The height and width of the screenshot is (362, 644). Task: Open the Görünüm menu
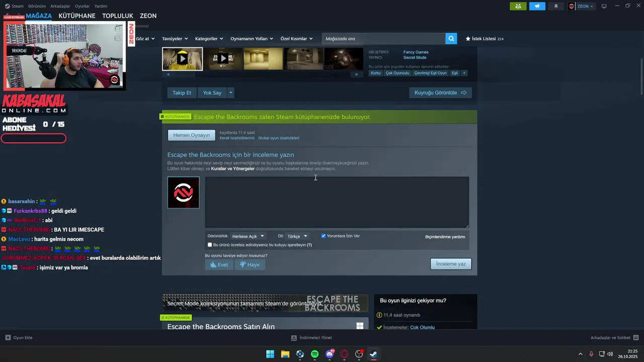[37, 6]
